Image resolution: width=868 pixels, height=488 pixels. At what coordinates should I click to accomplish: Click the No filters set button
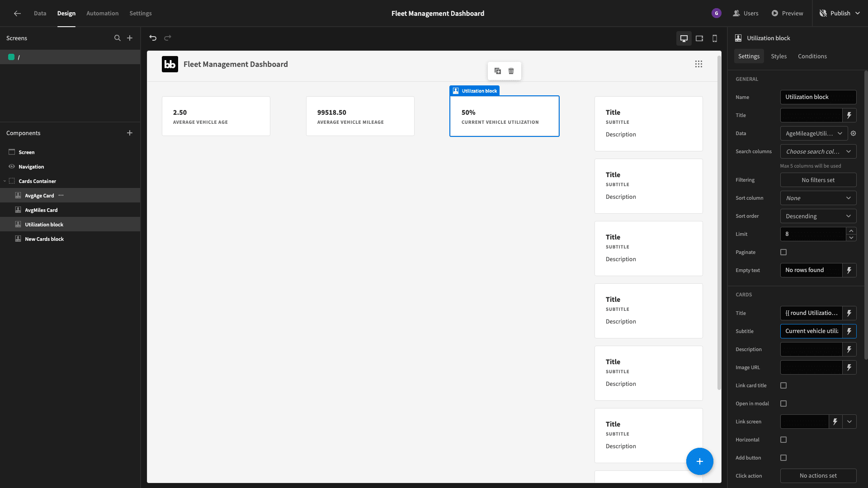tap(818, 180)
